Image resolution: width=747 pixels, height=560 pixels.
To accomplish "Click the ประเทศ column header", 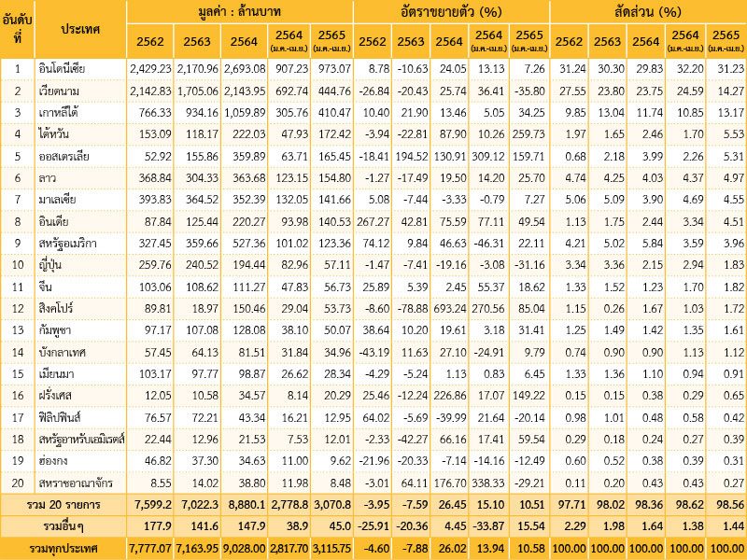I will pos(80,29).
